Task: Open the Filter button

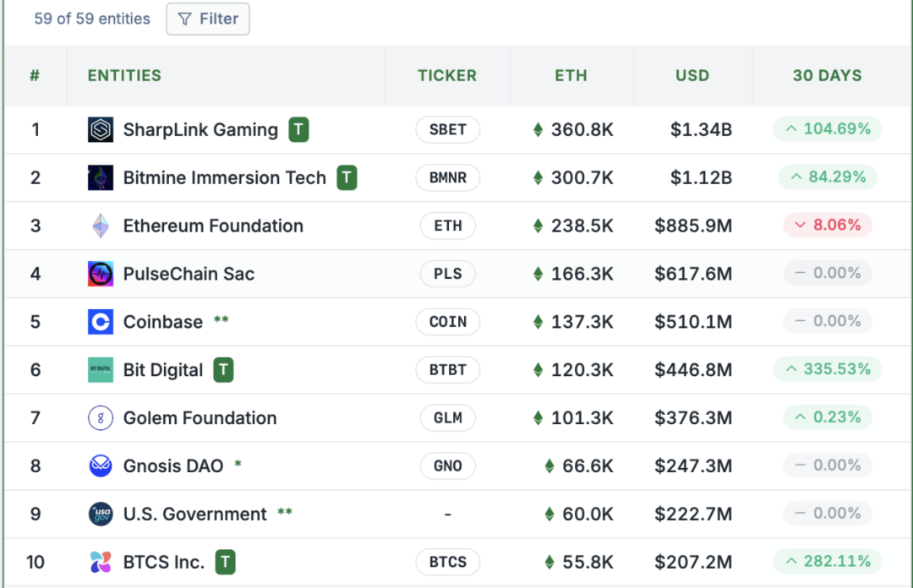Action: [208, 19]
